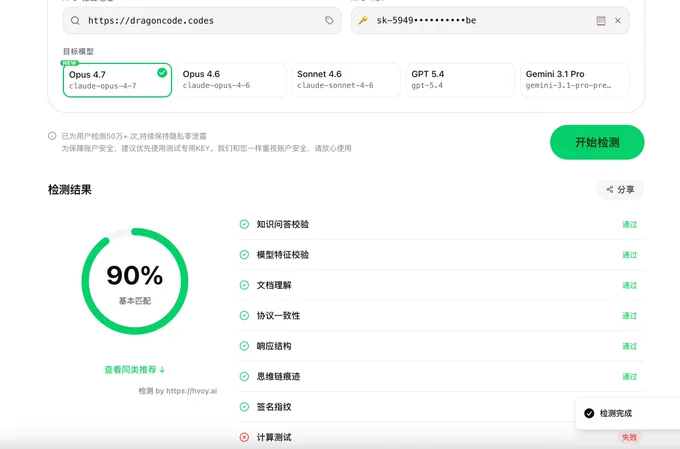Click the 通过 status for 响应结构
Viewport: 680px width, 449px height.
[629, 346]
